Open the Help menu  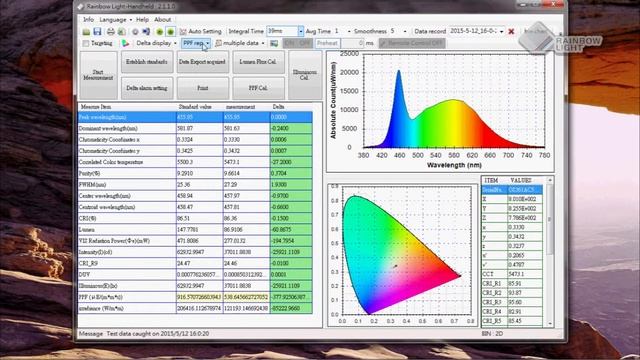tap(142, 20)
